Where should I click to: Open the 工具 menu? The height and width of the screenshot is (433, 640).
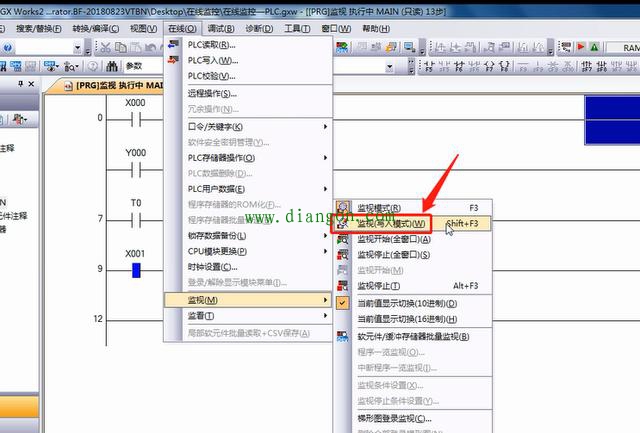297,29
